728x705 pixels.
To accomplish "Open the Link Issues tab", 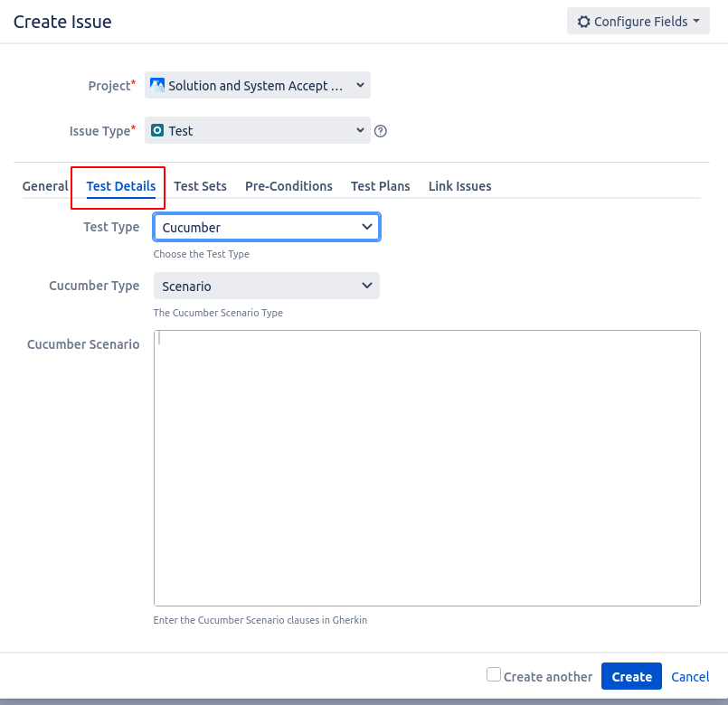I will coord(459,186).
